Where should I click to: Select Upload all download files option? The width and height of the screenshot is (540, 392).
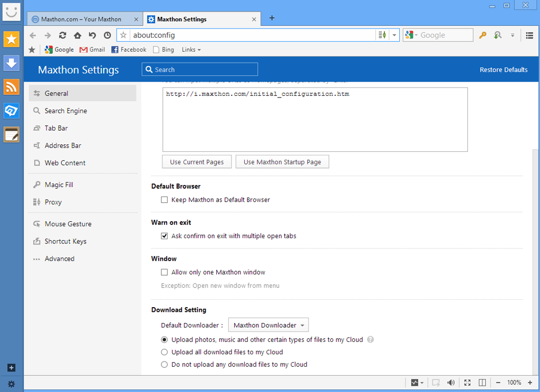coord(165,352)
